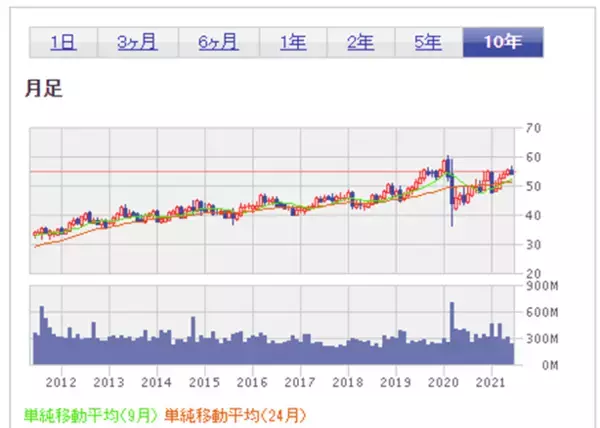Click the green 単純移動平均(9月) legend text
600x428 pixels.
91,415
